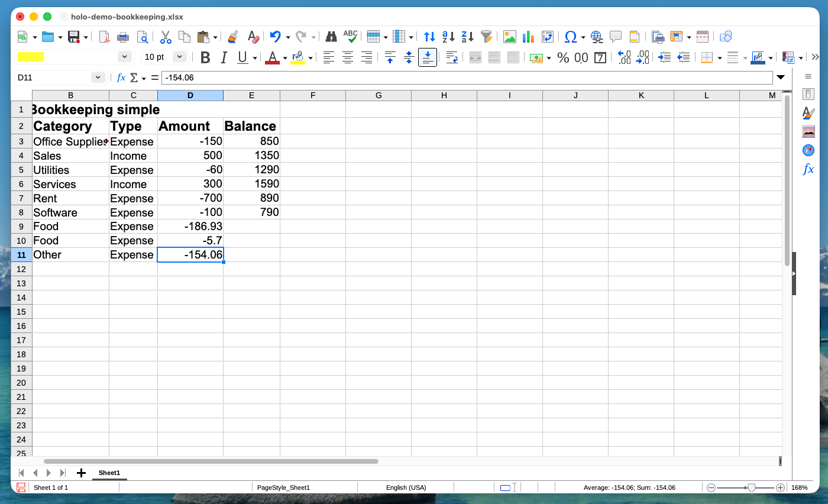The height and width of the screenshot is (504, 828).
Task: Align cell text left
Action: tap(328, 57)
